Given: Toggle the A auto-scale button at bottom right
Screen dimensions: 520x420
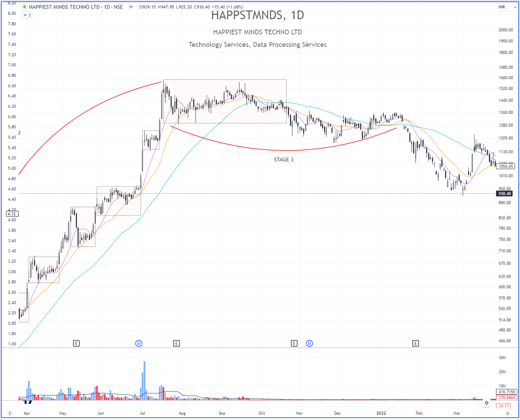Looking at the screenshot, I should 507,414.
